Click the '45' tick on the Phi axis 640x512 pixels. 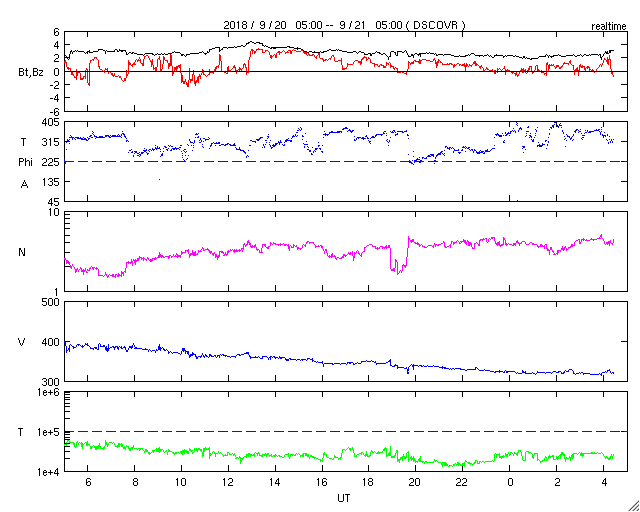[53, 202]
